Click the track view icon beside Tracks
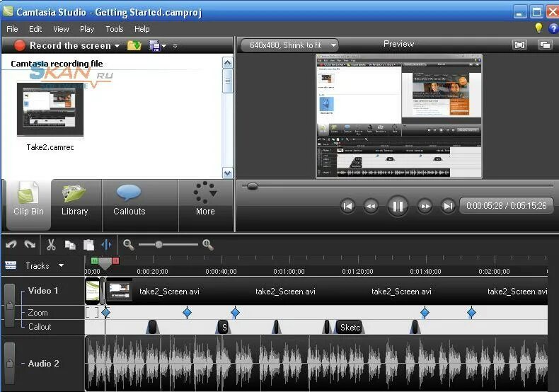The width and height of the screenshot is (559, 392). point(11,265)
